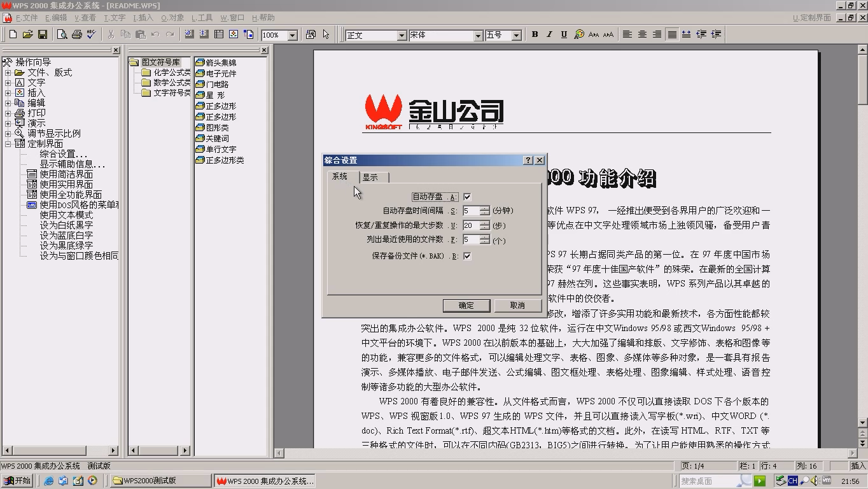The height and width of the screenshot is (489, 868).
Task: Click the 确定 button
Action: point(466,306)
